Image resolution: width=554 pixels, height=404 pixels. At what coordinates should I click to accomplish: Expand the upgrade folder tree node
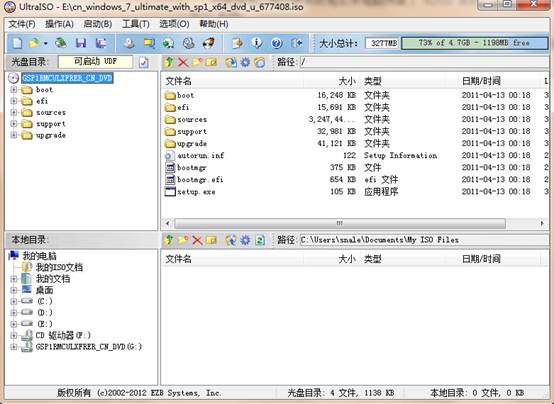[14, 135]
